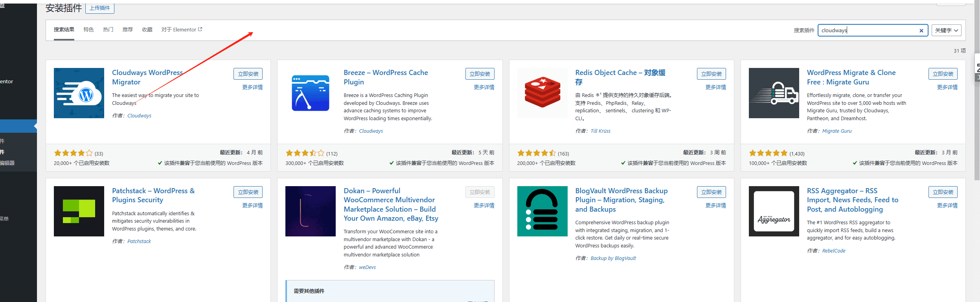
Task: Install the Breeze cache plugin now
Action: tap(480, 74)
